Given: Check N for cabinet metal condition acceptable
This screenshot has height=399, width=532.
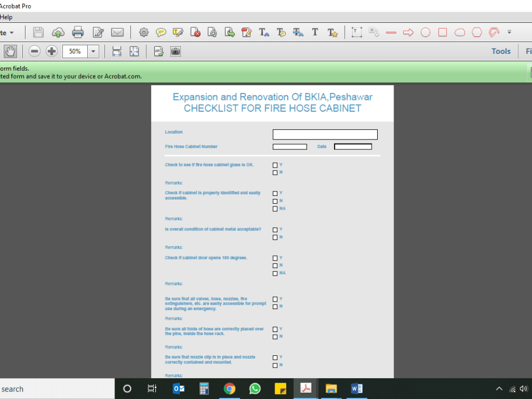Looking at the screenshot, I should (x=275, y=237).
